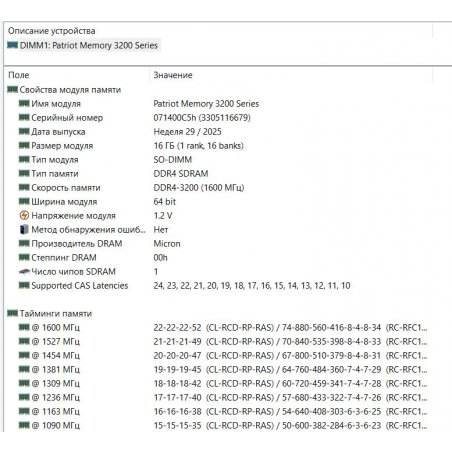Click the memory icon for Тайминги памяти group
The height and width of the screenshot is (452, 452).
coord(12,313)
